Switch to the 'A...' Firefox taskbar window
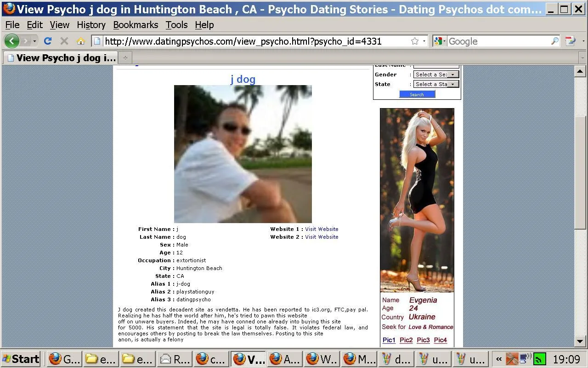588x368 pixels. [285, 359]
